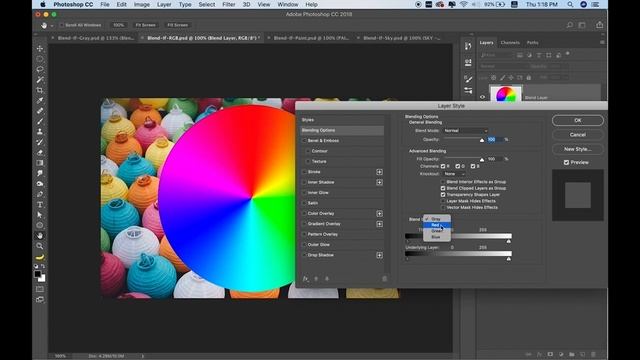640x360 pixels.
Task: Click the Underlying Layer white slider handle
Action: pyautogui.click(x=509, y=259)
